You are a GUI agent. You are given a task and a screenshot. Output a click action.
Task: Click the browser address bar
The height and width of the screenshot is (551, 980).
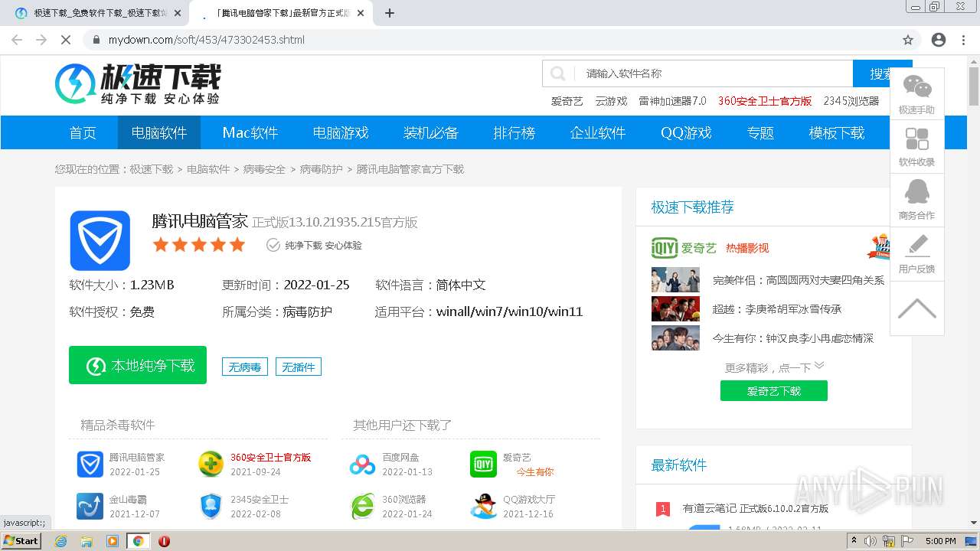pyautogui.click(x=490, y=40)
